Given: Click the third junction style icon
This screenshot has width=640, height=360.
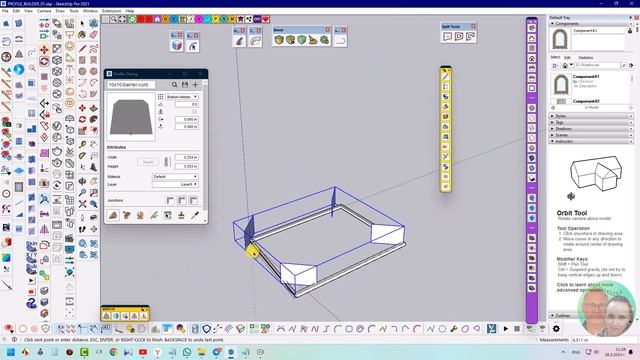Looking at the screenshot, I should (x=193, y=200).
